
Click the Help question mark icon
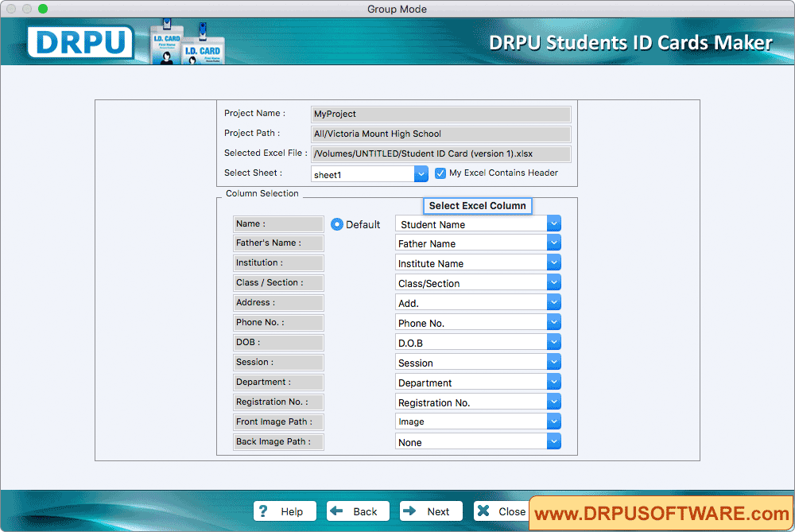click(x=263, y=511)
